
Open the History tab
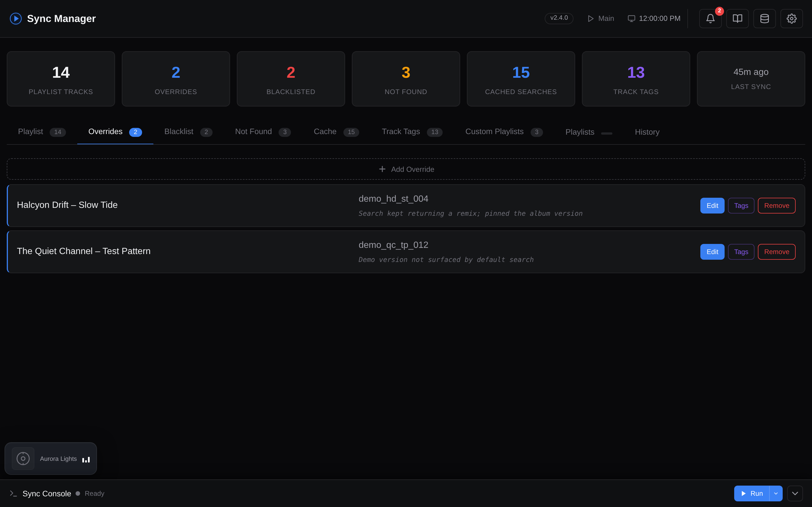pos(647,132)
